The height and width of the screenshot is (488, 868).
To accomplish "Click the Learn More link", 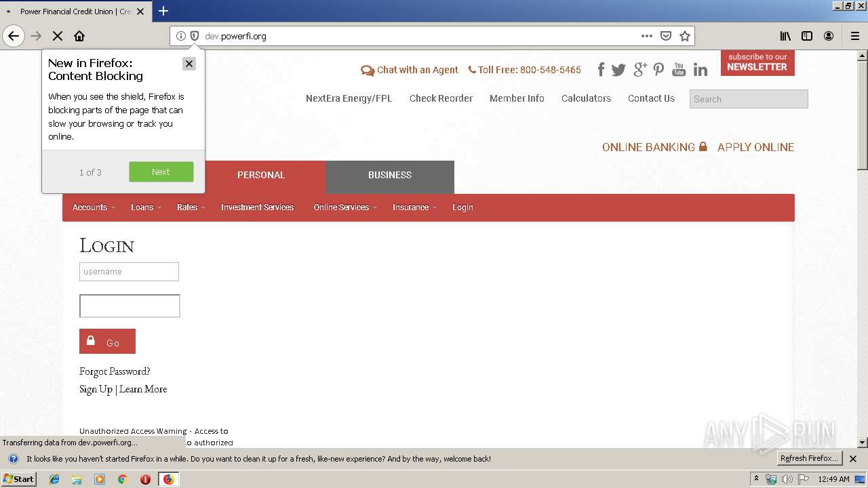I will (x=143, y=389).
